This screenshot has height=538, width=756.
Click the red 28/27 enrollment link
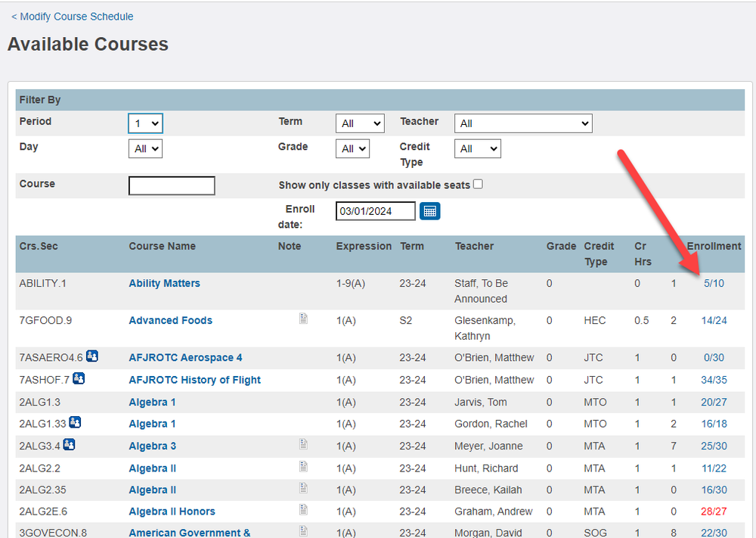click(x=714, y=512)
